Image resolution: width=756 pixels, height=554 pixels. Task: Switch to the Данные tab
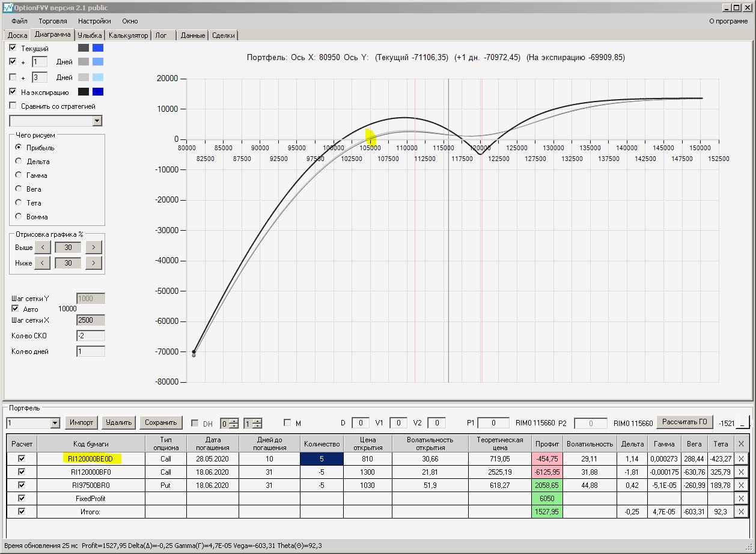click(193, 35)
